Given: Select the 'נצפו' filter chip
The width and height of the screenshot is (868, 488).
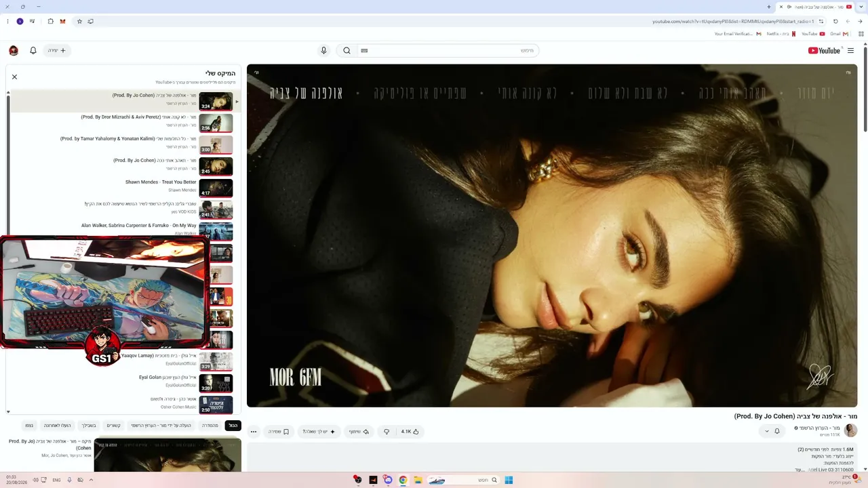Looking at the screenshot, I should click(x=29, y=426).
